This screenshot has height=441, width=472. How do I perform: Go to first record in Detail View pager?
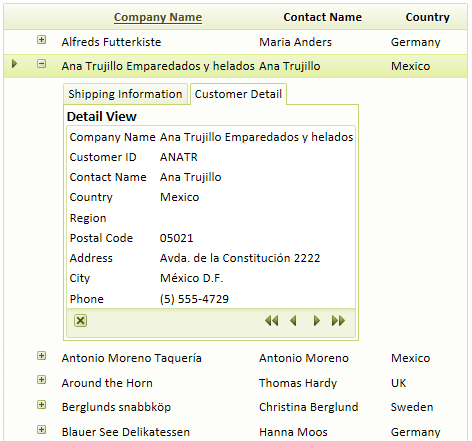tap(272, 321)
